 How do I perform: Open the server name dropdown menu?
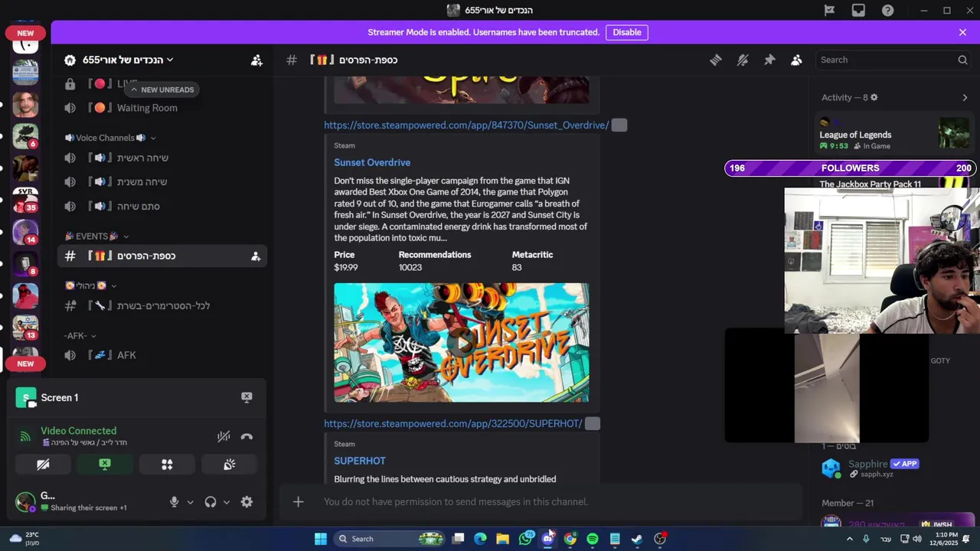[x=126, y=60]
